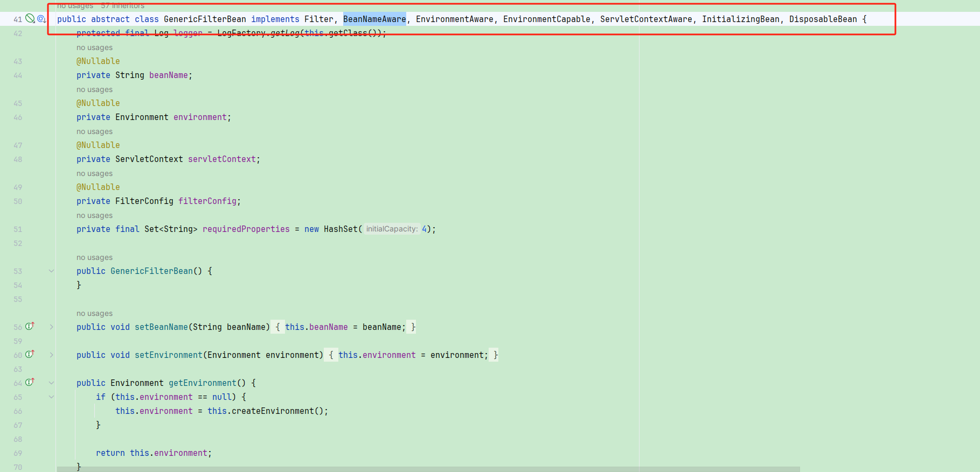Click the beanName field on line 44
The height and width of the screenshot is (472, 980).
(x=168, y=75)
